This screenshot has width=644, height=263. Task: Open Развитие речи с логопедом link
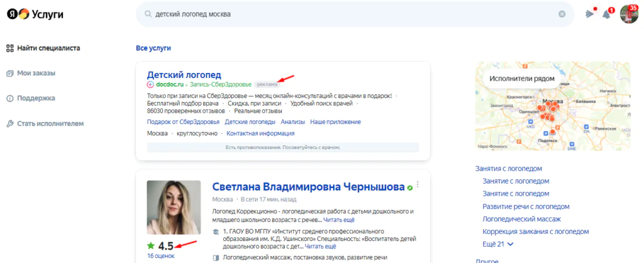click(526, 207)
